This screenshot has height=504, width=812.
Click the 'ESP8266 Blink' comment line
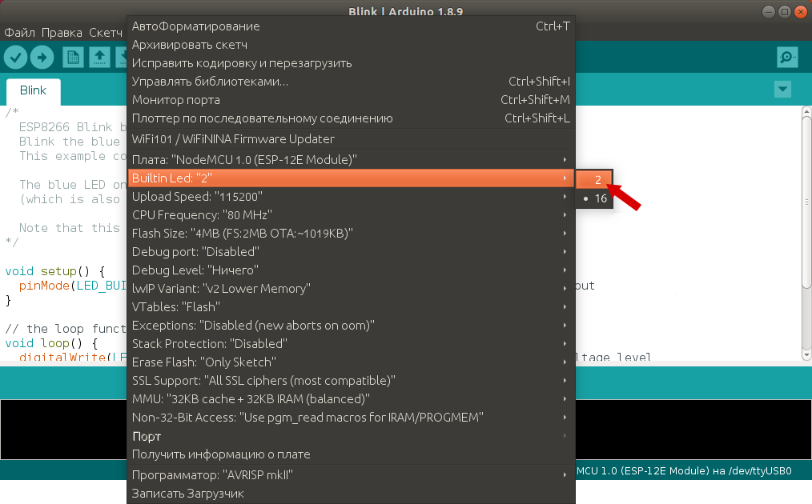click(73, 127)
